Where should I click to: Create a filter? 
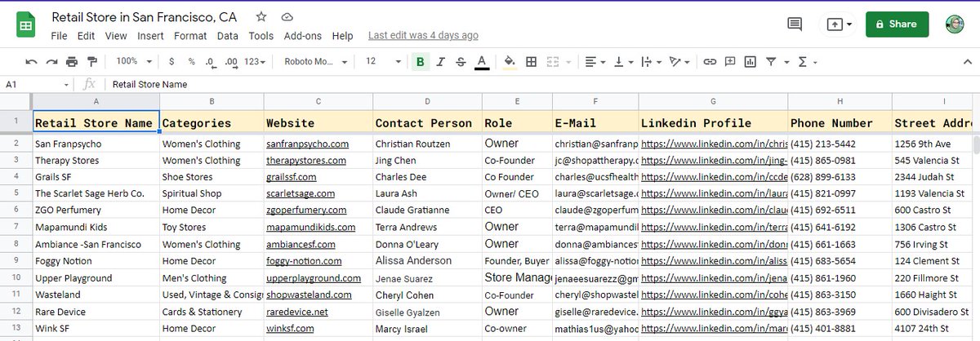tap(770, 61)
